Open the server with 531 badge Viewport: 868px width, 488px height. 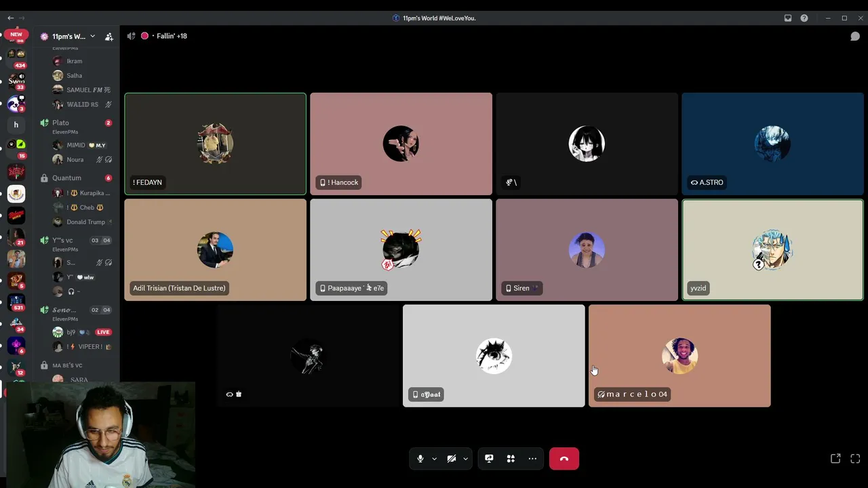pos(16,302)
